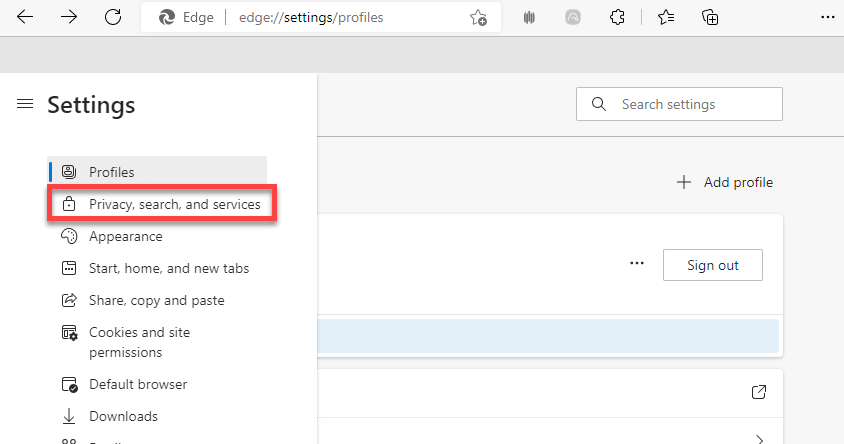Open the Favorites list icon
This screenshot has height=444, width=844.
pyautogui.click(x=664, y=17)
